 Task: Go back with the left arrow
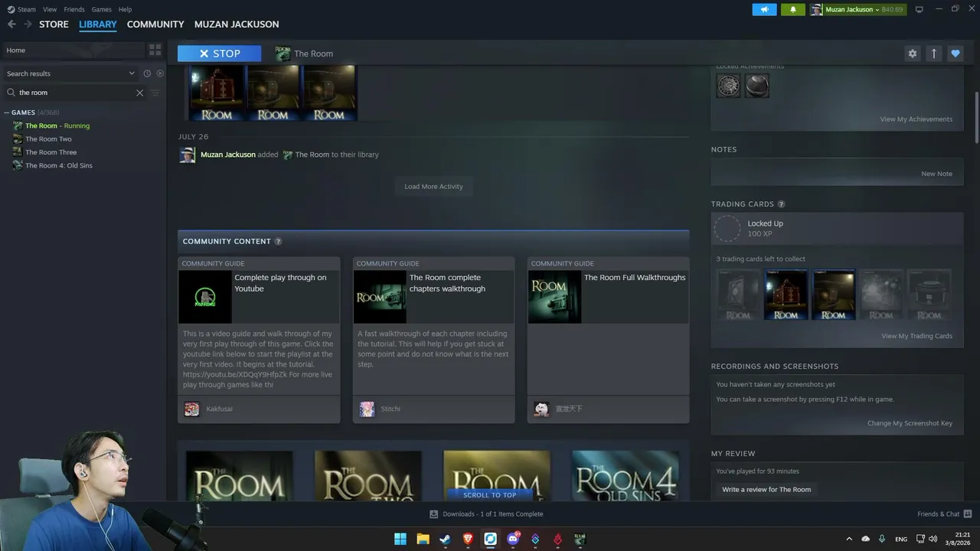pos(11,24)
